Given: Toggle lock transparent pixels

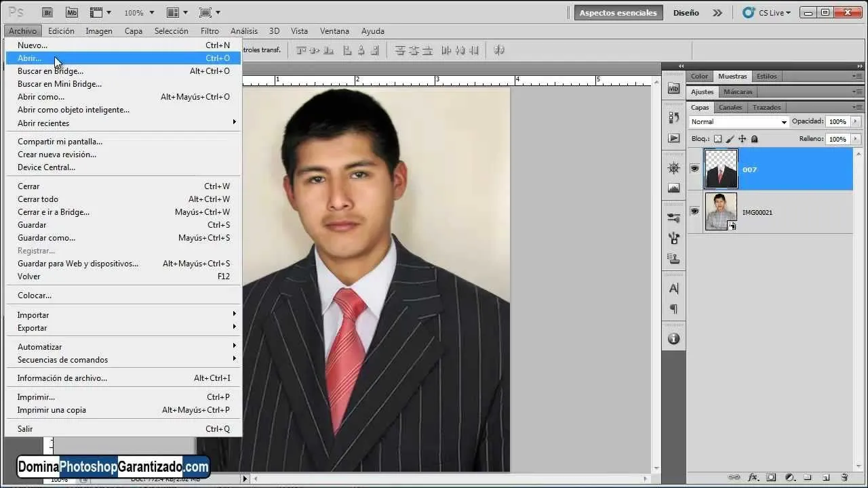Looking at the screenshot, I should (717, 139).
